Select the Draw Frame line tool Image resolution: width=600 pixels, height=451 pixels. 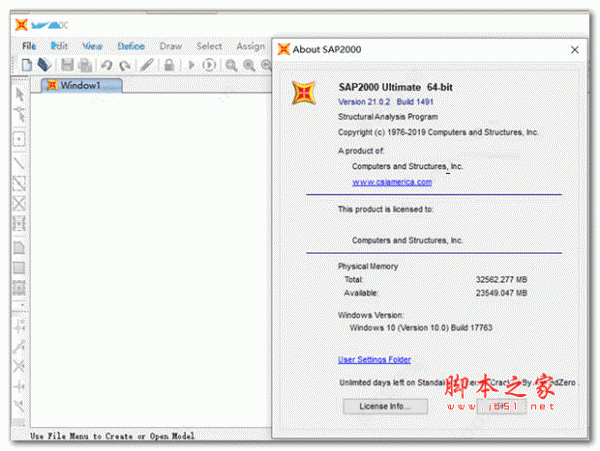click(19, 163)
